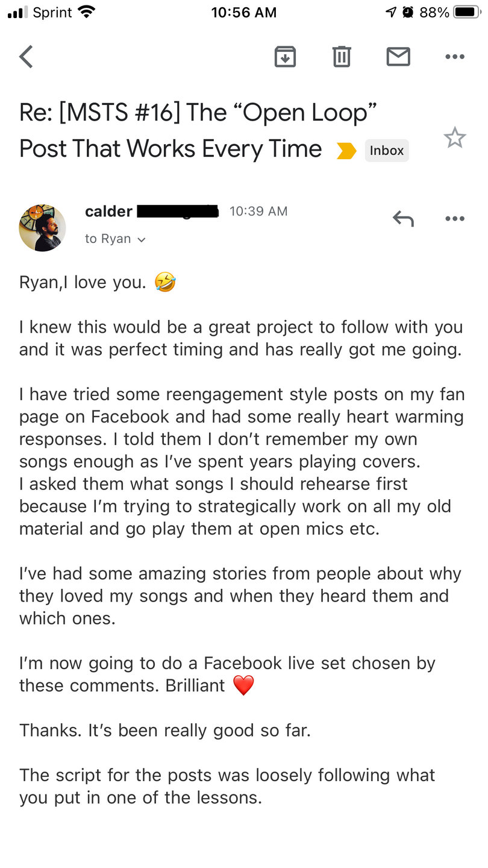Open the three-dot menu beside the envelope icon
This screenshot has height=868, width=488.
pos(454,57)
